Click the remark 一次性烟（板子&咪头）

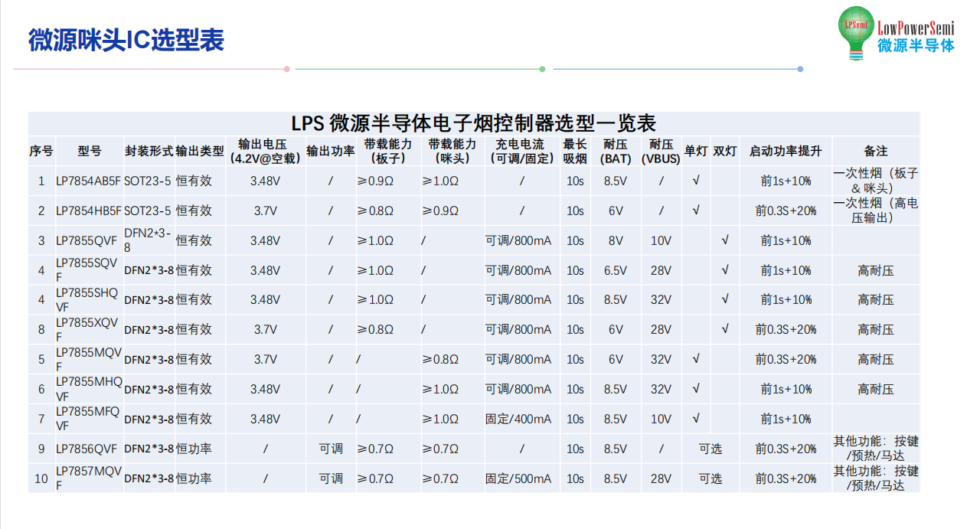point(876,181)
